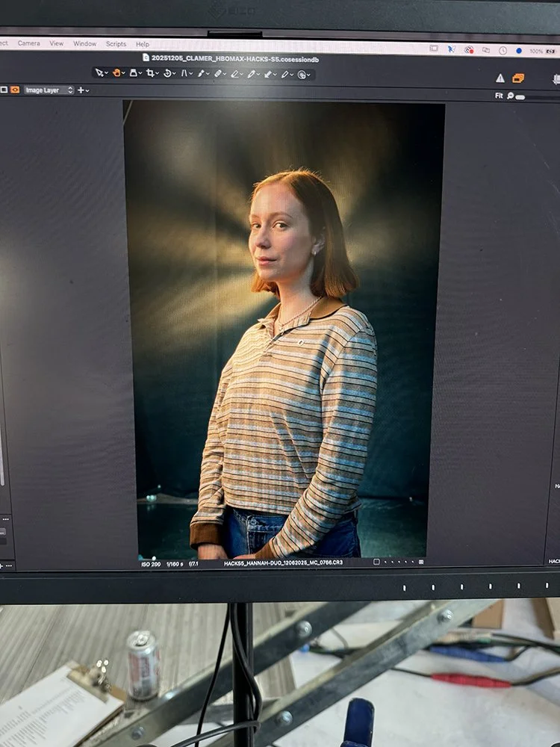Set five-star rating using last rating dot
This screenshot has width=560, height=747.
412,562
